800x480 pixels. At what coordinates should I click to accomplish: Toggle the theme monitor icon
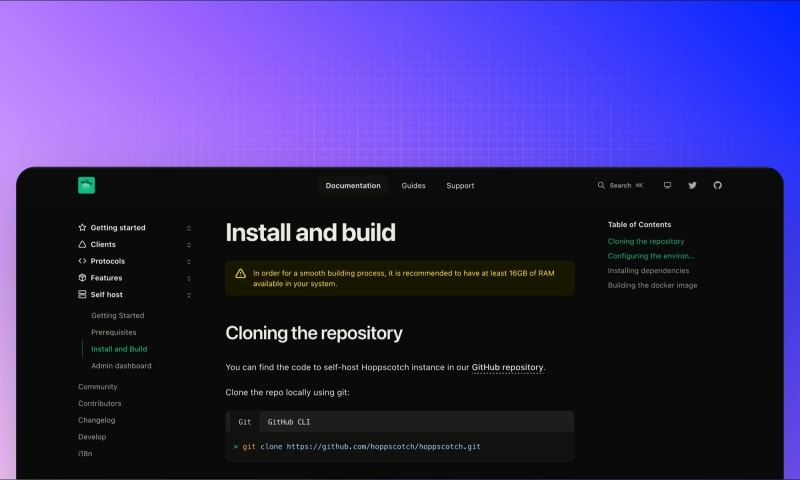667,185
